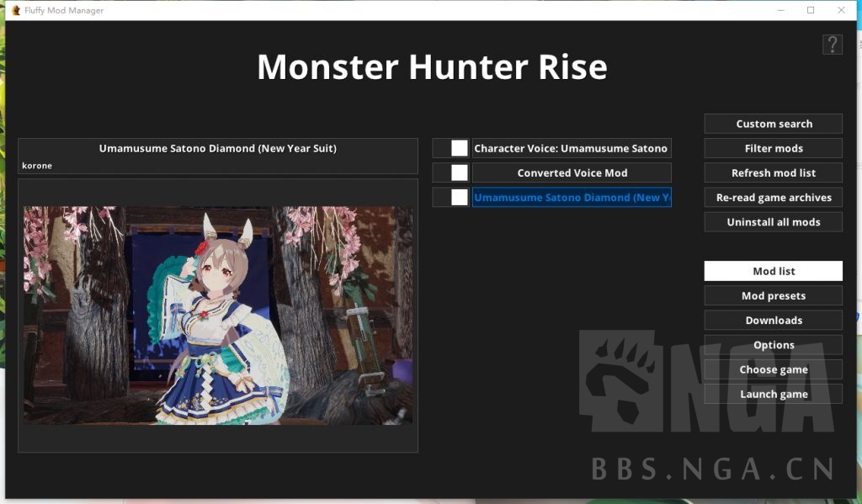
Task: Open Filter mods
Action: point(772,148)
